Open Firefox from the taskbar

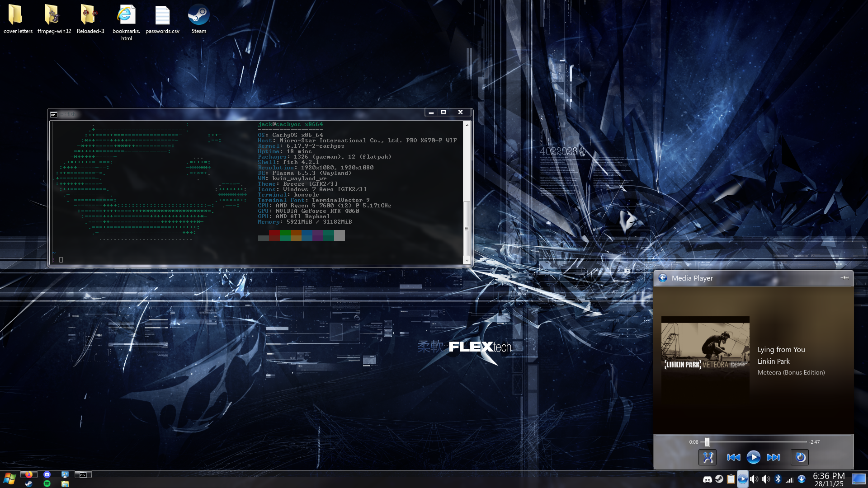point(28,474)
